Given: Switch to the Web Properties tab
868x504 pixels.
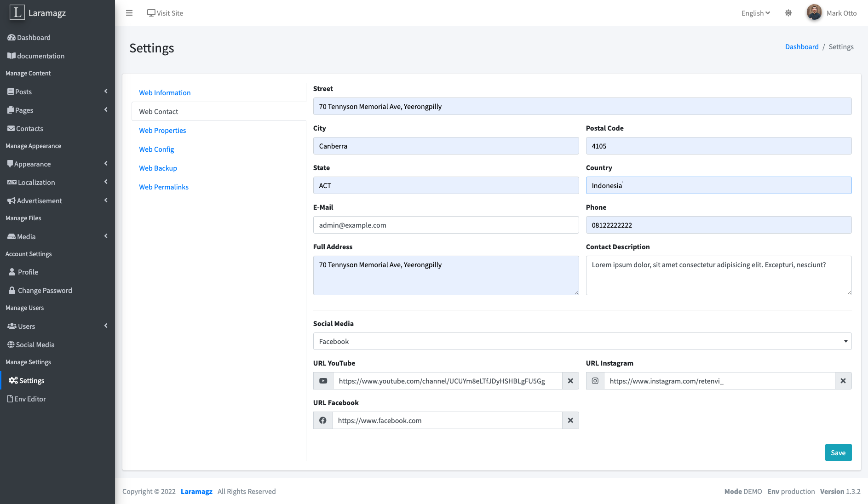Looking at the screenshot, I should pyautogui.click(x=162, y=130).
